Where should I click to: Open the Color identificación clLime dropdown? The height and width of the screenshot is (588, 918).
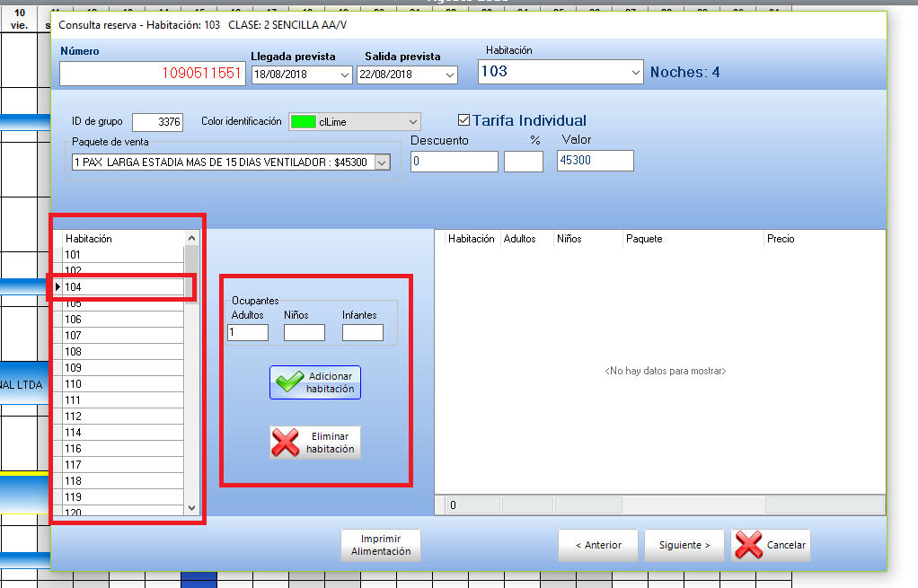pyautogui.click(x=412, y=122)
